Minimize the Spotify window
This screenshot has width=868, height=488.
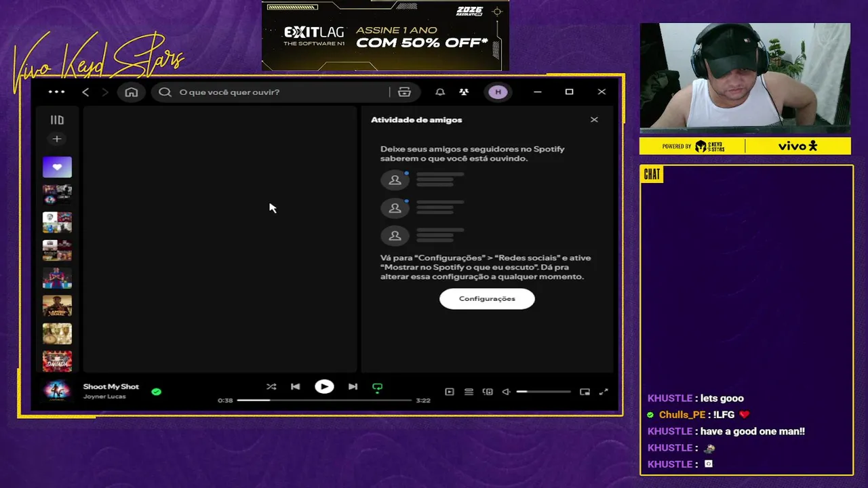(x=537, y=92)
